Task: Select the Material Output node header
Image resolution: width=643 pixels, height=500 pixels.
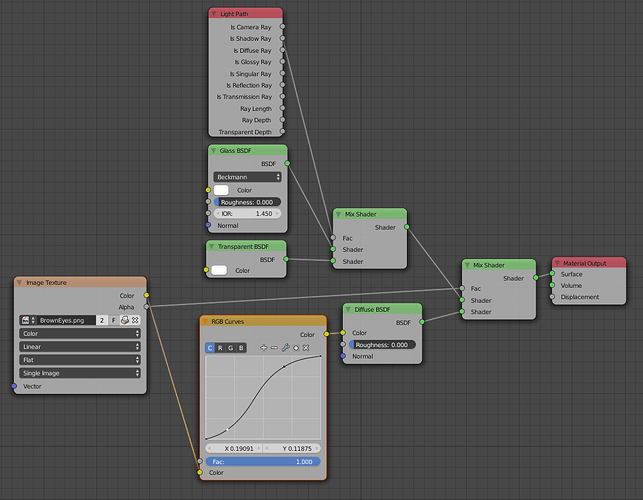Action: pyautogui.click(x=589, y=263)
